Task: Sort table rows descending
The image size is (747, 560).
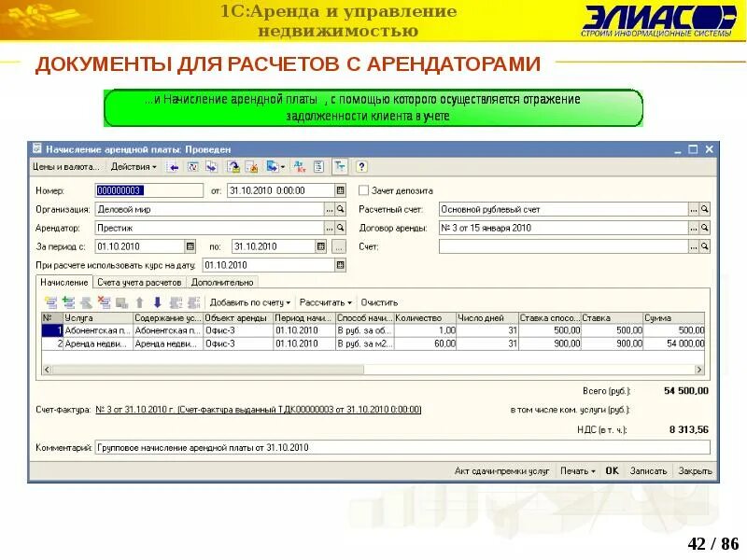Action: 193,302
